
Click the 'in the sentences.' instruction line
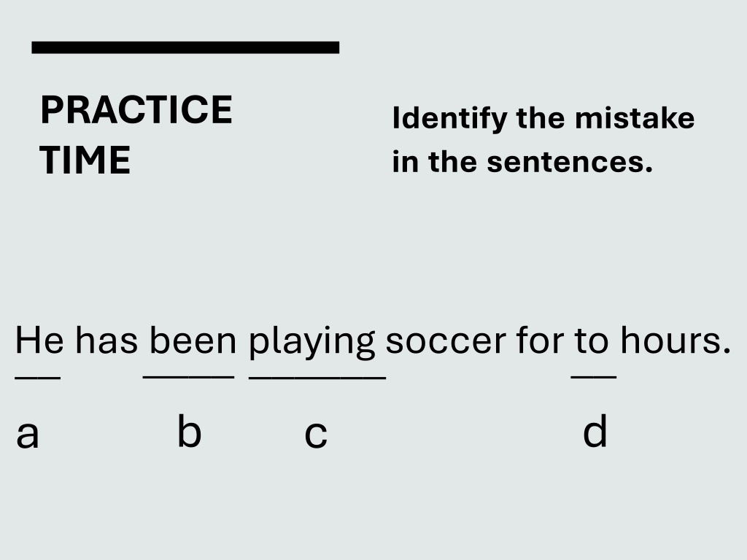coord(522,162)
